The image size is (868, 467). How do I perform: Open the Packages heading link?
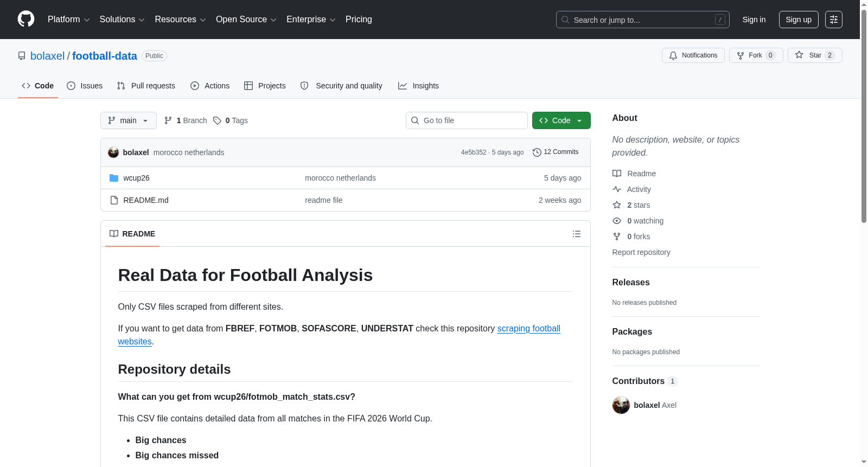pos(632,331)
